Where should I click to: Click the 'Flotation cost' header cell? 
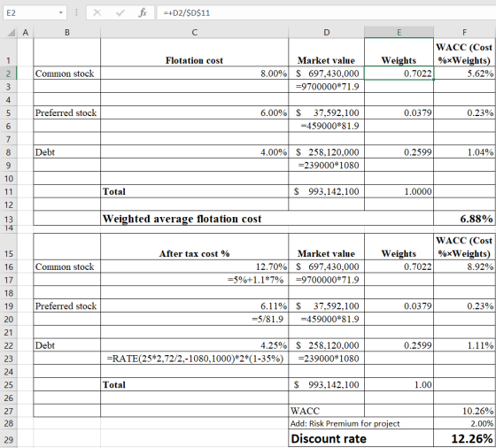[194, 52]
